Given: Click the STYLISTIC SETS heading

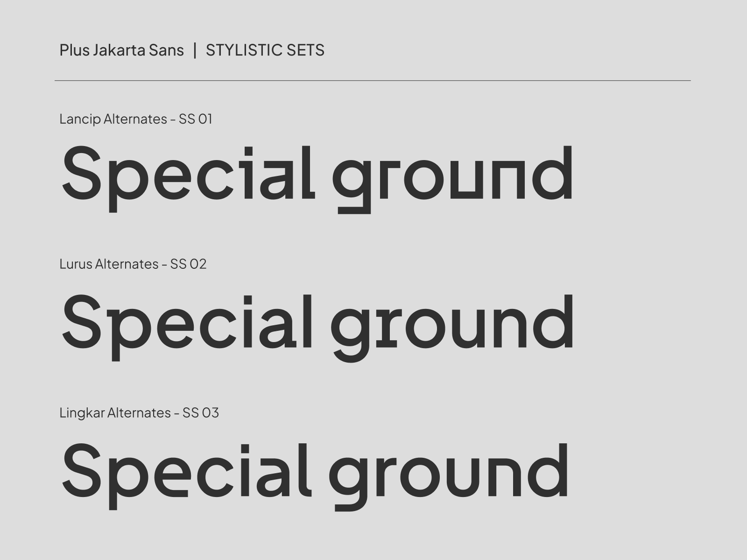Looking at the screenshot, I should click(265, 50).
